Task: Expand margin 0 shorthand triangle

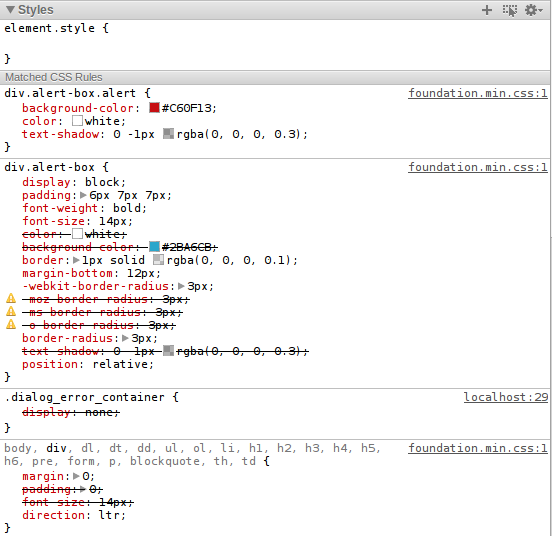Action: [76, 476]
